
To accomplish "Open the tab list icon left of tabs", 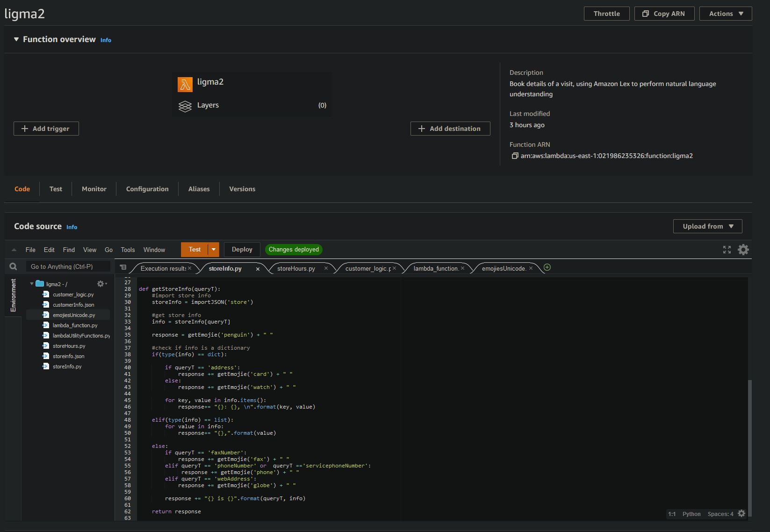I will [123, 267].
